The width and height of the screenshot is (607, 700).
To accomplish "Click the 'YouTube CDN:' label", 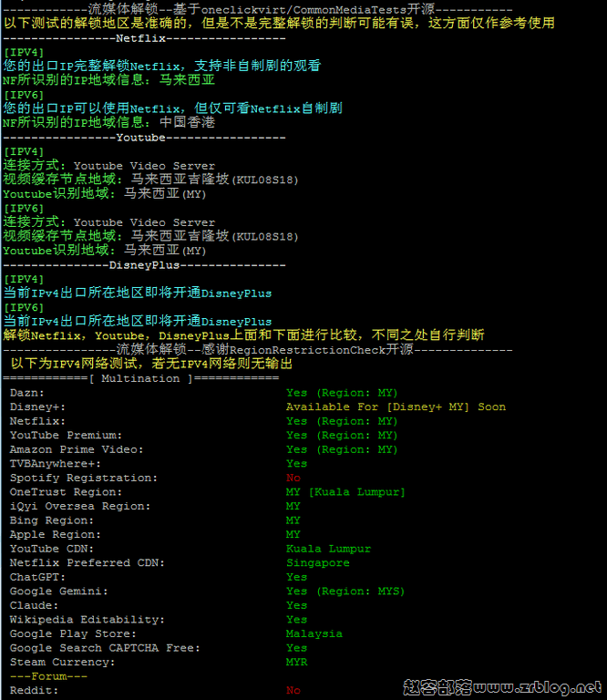I will pos(52,549).
